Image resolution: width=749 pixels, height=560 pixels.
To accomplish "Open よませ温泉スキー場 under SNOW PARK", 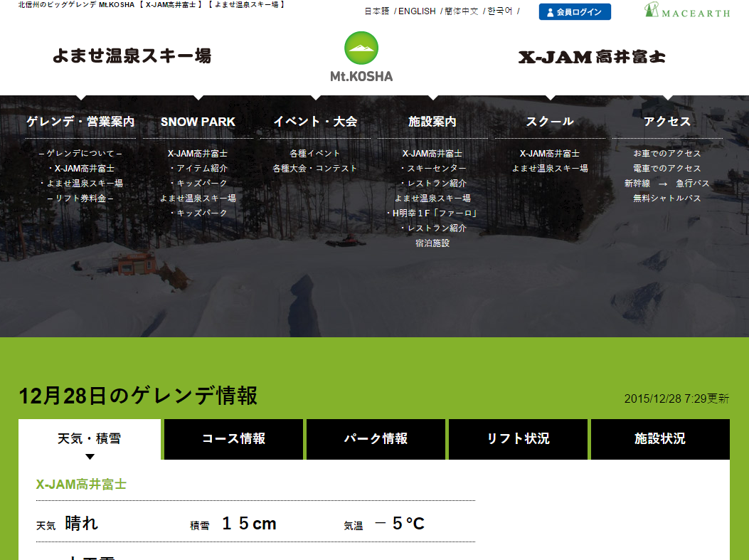I will [x=198, y=198].
